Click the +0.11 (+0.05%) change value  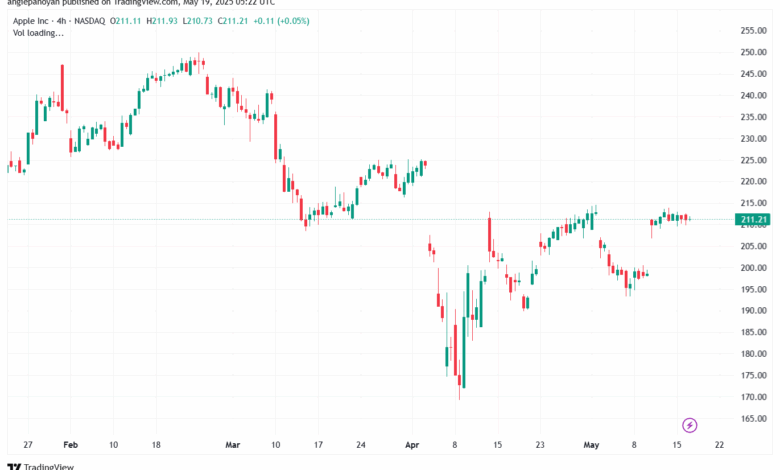coord(281,21)
